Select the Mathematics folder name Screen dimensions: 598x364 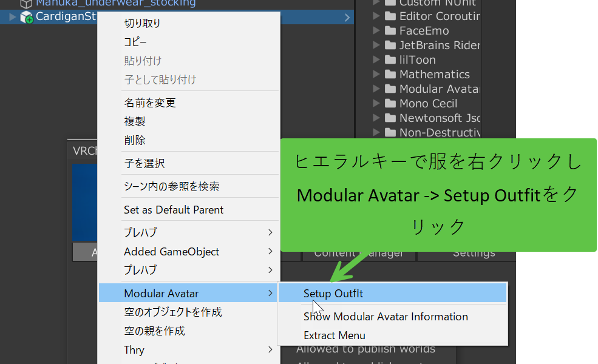pos(435,74)
